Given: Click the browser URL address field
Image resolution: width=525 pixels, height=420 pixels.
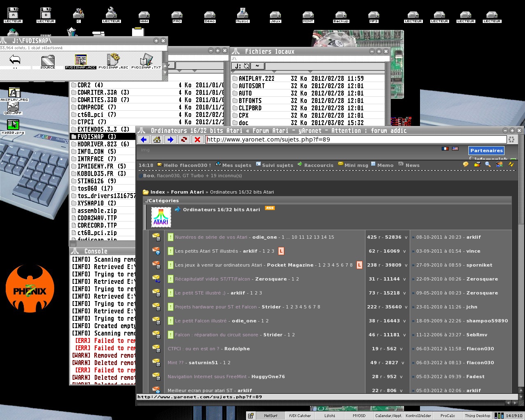Looking at the screenshot, I should [x=355, y=139].
